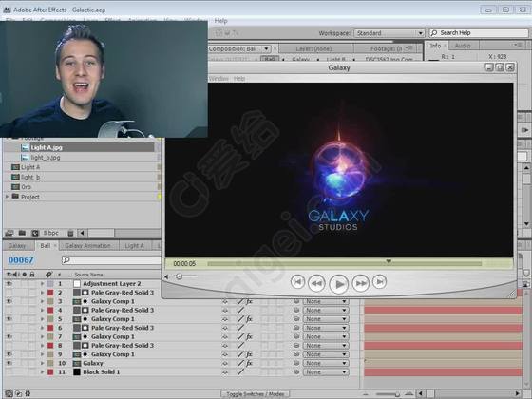Close the Ball timeline tab
This screenshot has width=532, height=399.
point(55,246)
